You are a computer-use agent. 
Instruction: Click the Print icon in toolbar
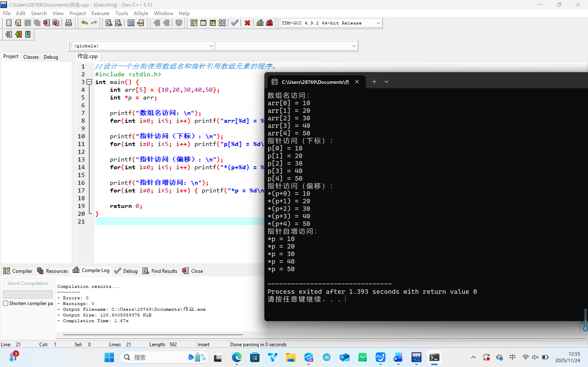69,23
